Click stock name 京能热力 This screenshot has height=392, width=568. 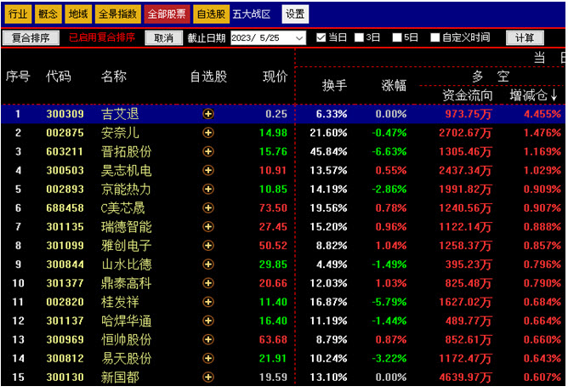(127, 190)
